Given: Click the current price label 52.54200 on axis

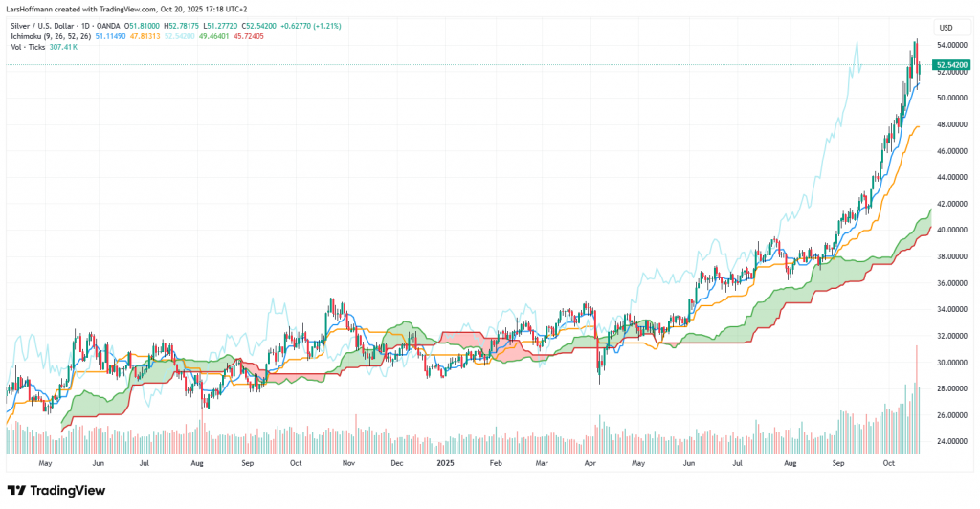Looking at the screenshot, I should [952, 65].
